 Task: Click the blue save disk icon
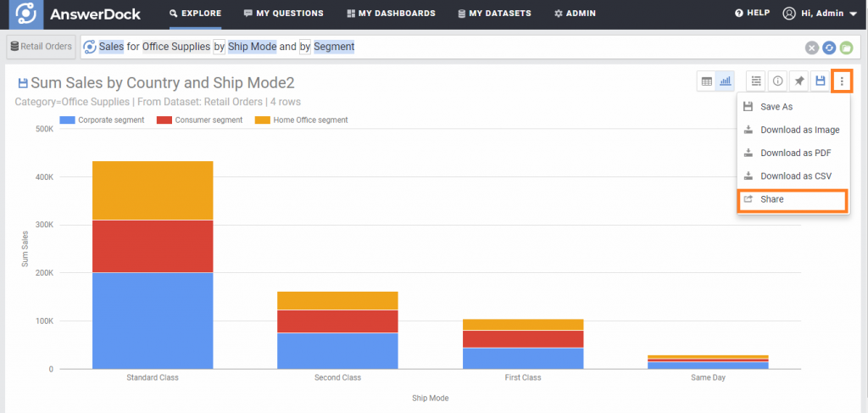coord(820,81)
